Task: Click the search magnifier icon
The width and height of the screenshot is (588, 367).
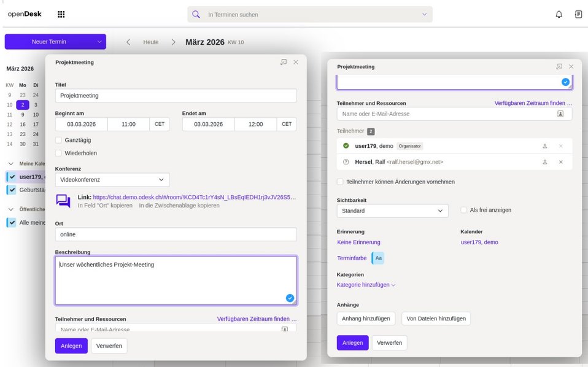Action: click(196, 14)
